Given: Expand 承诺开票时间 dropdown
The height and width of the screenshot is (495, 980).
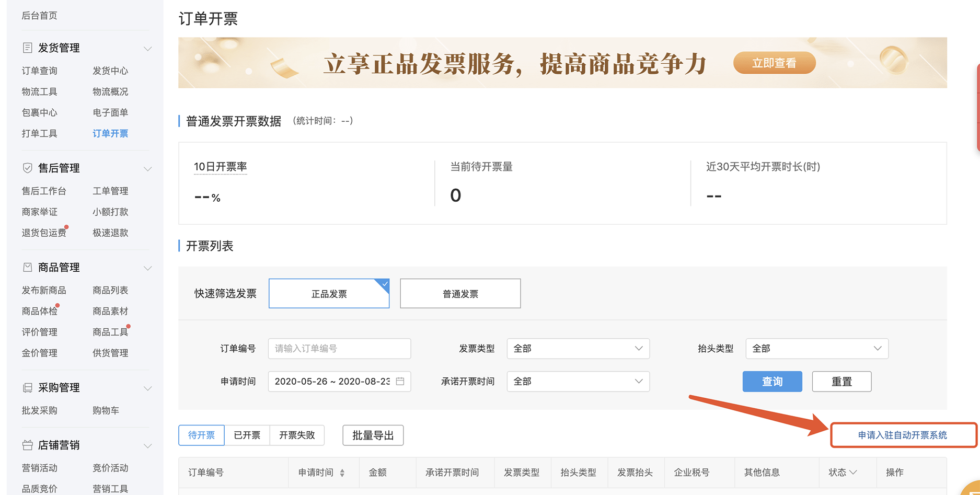Looking at the screenshot, I should [578, 382].
